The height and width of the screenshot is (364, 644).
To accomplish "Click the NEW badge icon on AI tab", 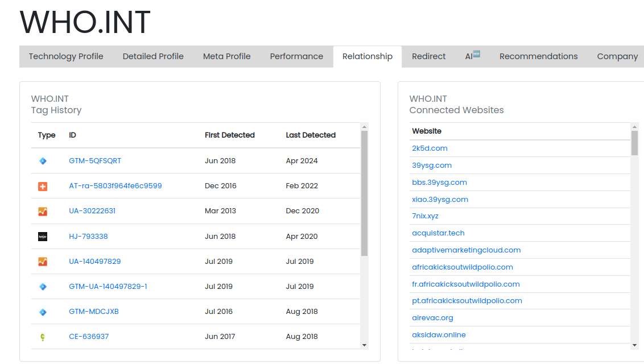I will pyautogui.click(x=476, y=53).
